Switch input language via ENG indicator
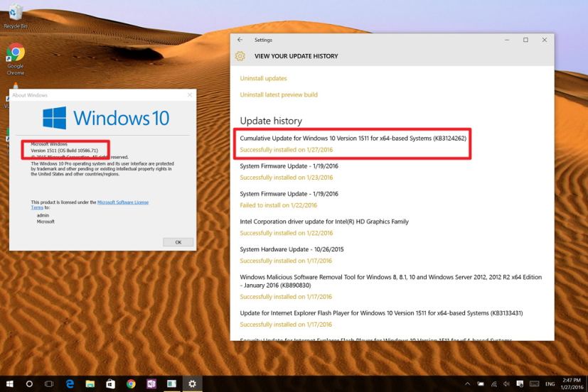 pyautogui.click(x=550, y=383)
